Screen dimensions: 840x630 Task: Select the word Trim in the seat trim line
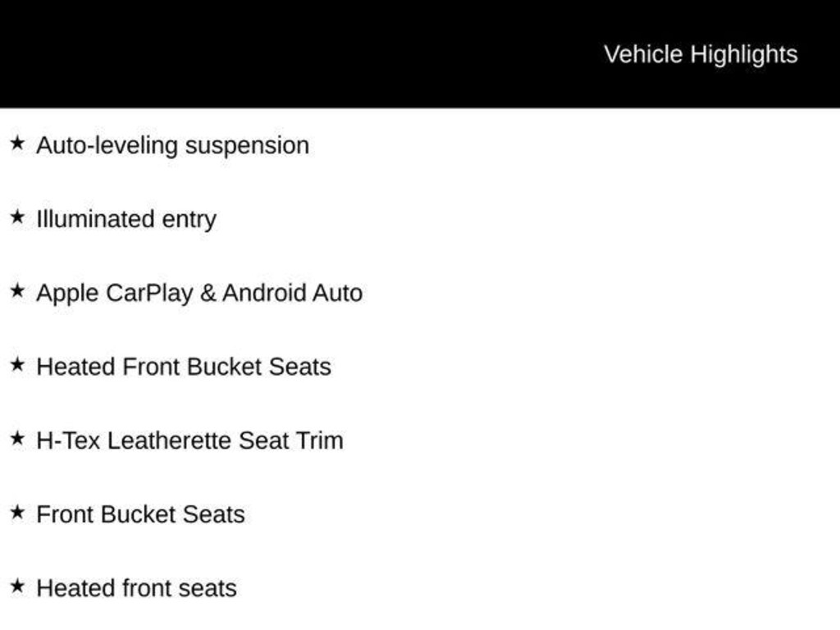[320, 441]
